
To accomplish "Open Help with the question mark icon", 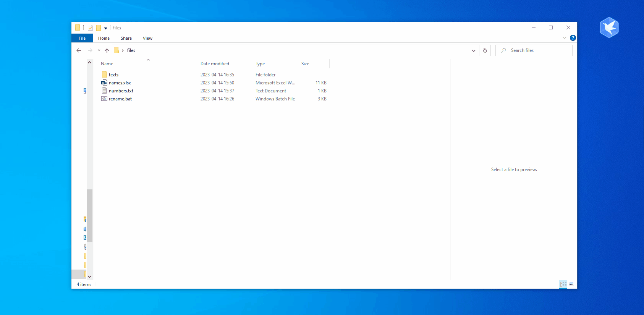I will pyautogui.click(x=573, y=38).
